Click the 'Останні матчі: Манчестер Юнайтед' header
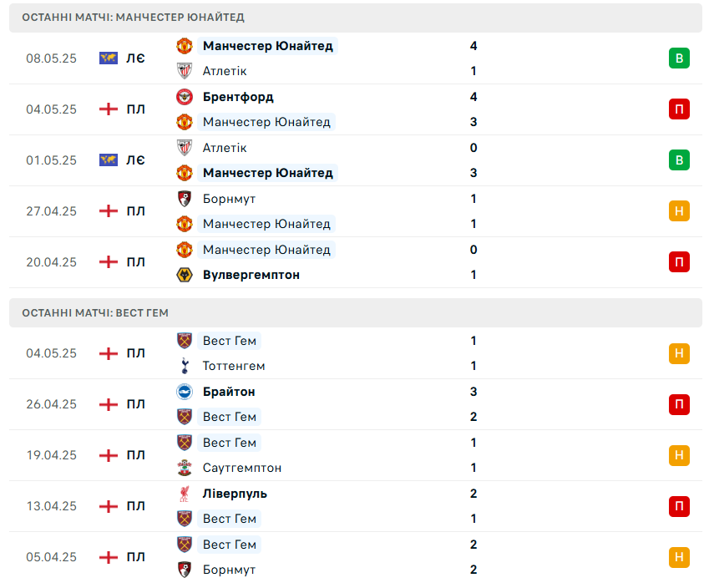714x588 pixels. point(356,18)
